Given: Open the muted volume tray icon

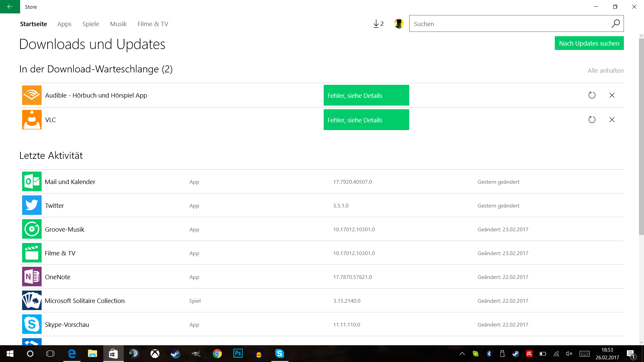Looking at the screenshot, I should click(x=569, y=354).
